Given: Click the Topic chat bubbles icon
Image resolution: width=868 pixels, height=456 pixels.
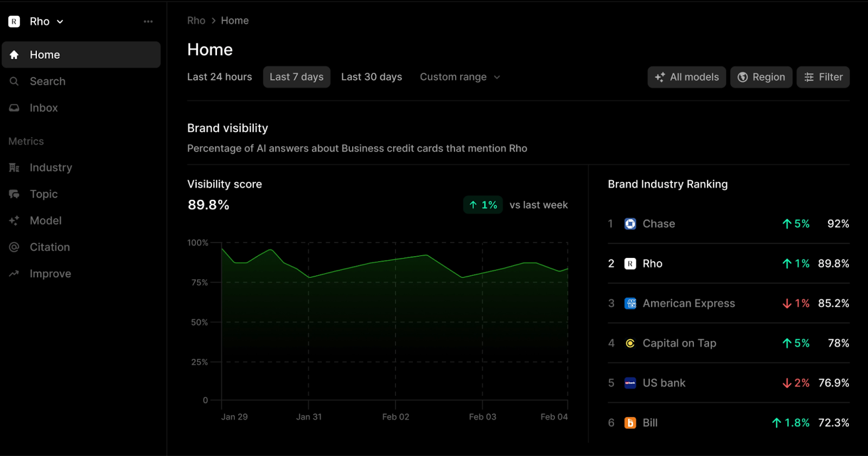Looking at the screenshot, I should point(14,194).
